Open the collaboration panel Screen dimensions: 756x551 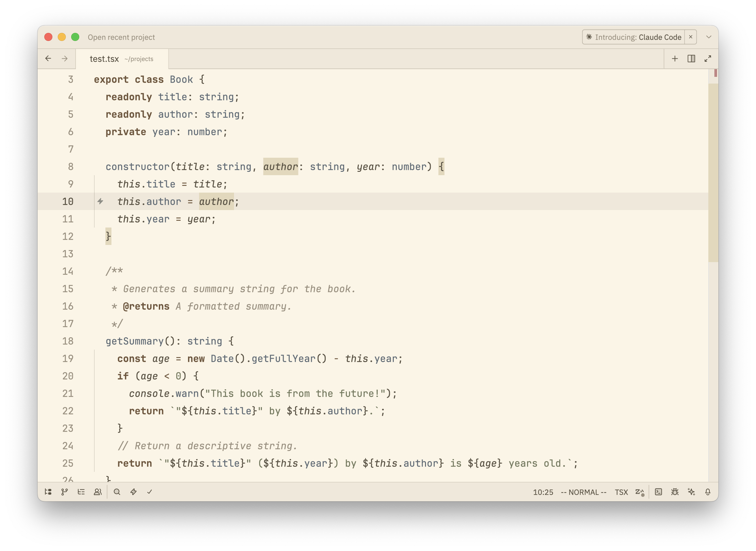[x=97, y=492]
